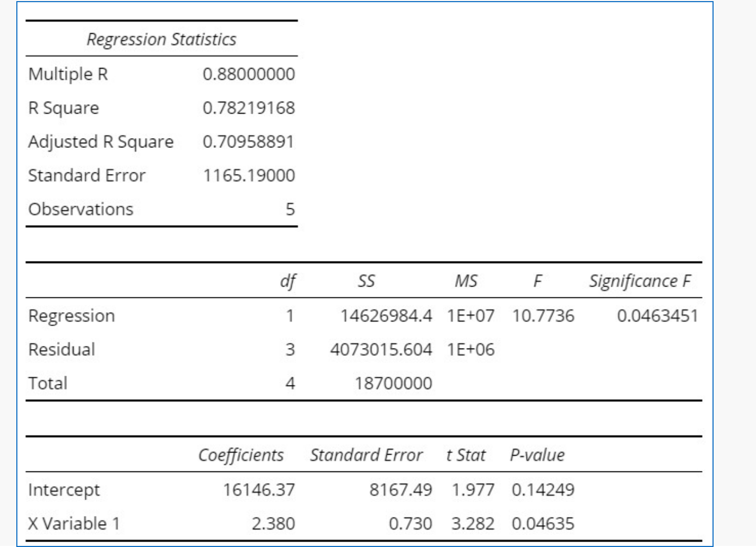The width and height of the screenshot is (756, 547).
Task: Click the Residual df value 3
Action: [x=290, y=349]
